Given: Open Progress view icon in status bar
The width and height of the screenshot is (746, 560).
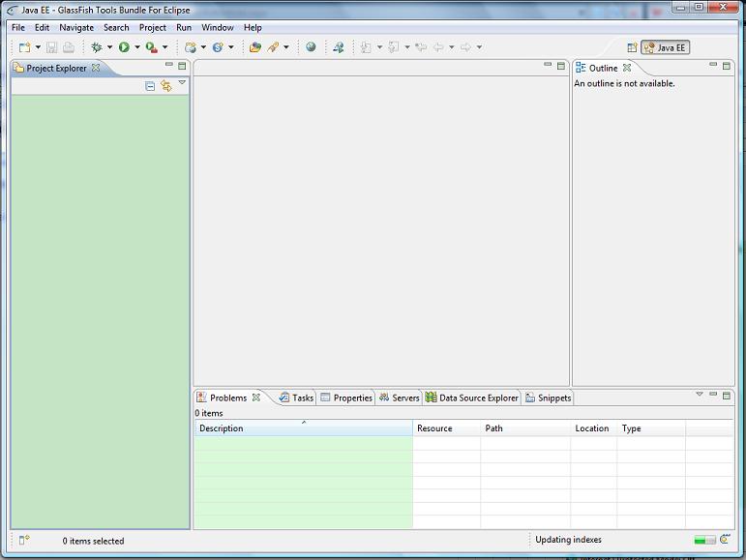Looking at the screenshot, I should (725, 539).
